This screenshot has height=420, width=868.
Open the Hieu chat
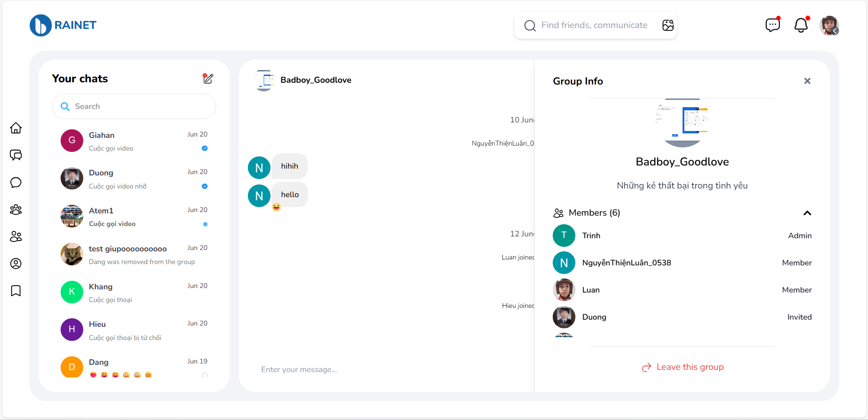(134, 330)
